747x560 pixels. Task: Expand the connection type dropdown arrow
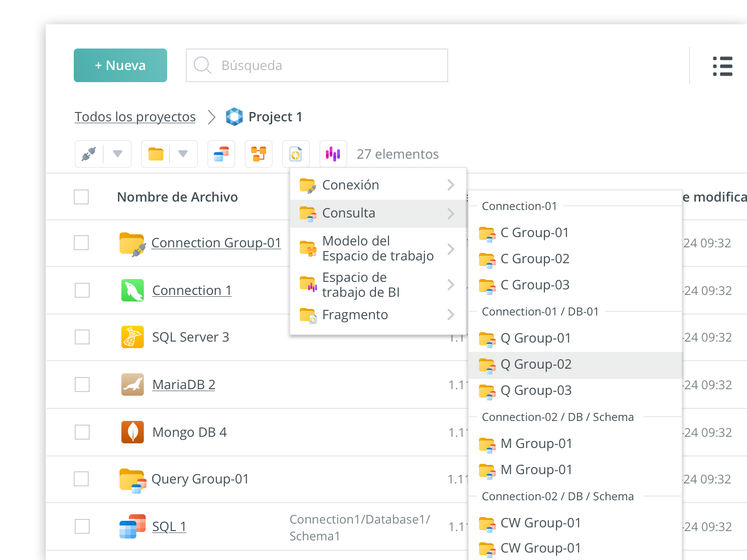coord(118,154)
